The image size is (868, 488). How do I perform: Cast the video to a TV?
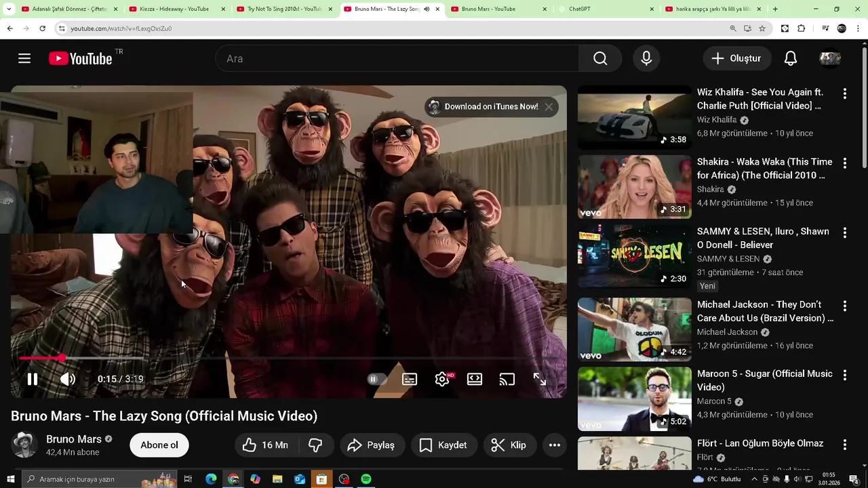tap(507, 379)
